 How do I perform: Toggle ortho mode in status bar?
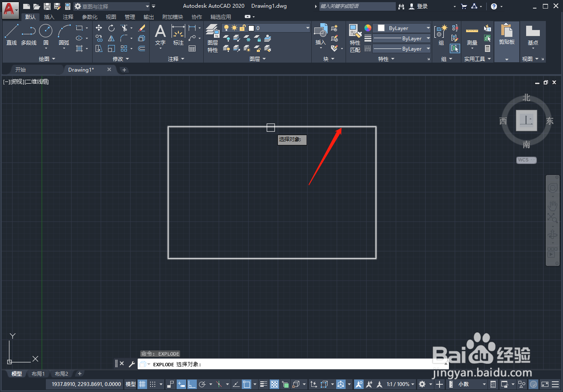pos(192,384)
